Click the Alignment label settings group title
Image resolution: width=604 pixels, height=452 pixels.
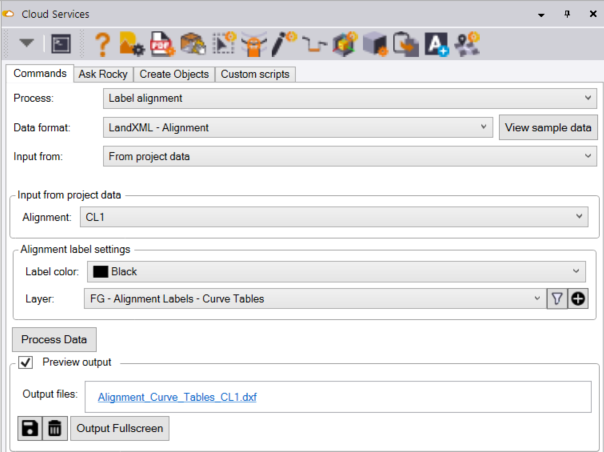point(75,249)
